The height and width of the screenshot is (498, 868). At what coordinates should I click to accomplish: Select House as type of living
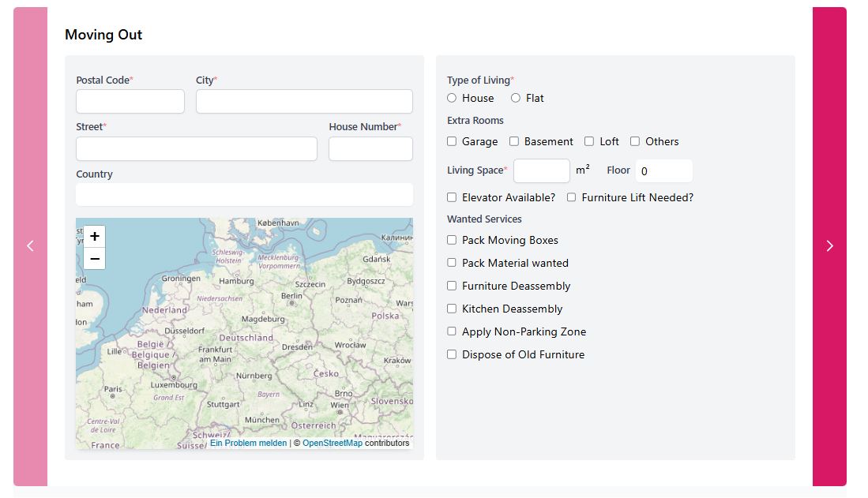click(x=452, y=98)
